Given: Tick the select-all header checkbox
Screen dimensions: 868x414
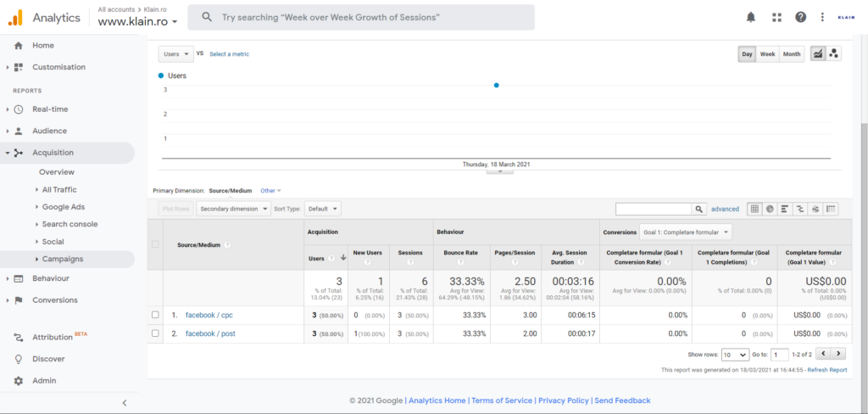Looking at the screenshot, I should 155,244.
